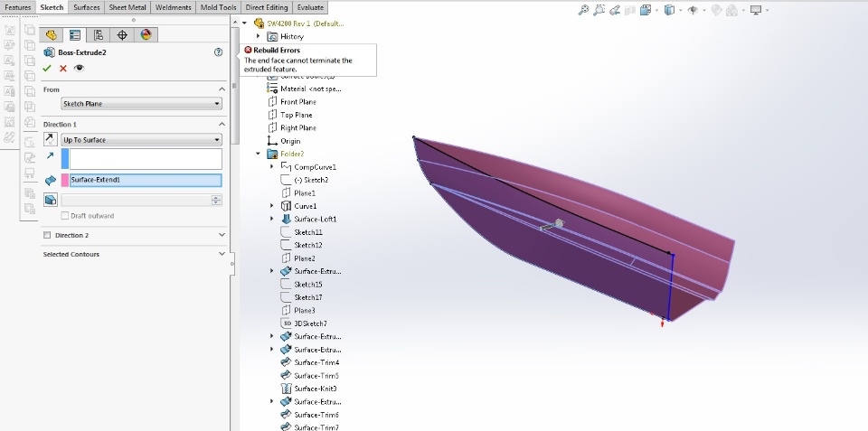This screenshot has height=431, width=868.
Task: Click View Orientation icon
Action: (x=646, y=10)
